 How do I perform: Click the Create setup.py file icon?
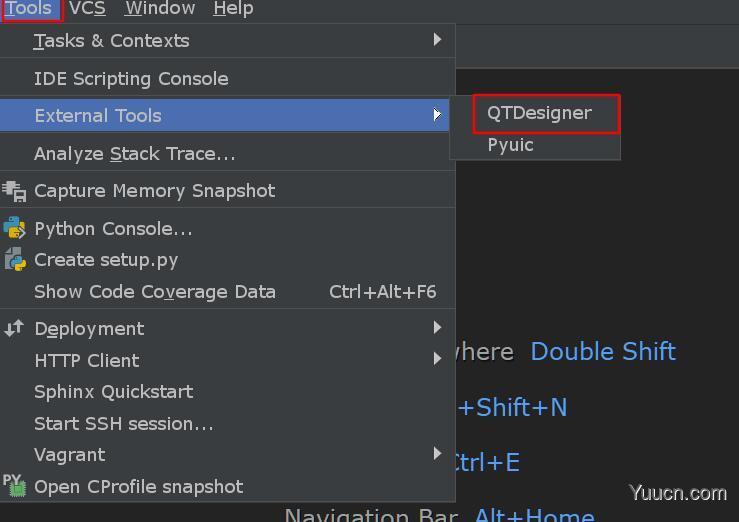pos(15,260)
